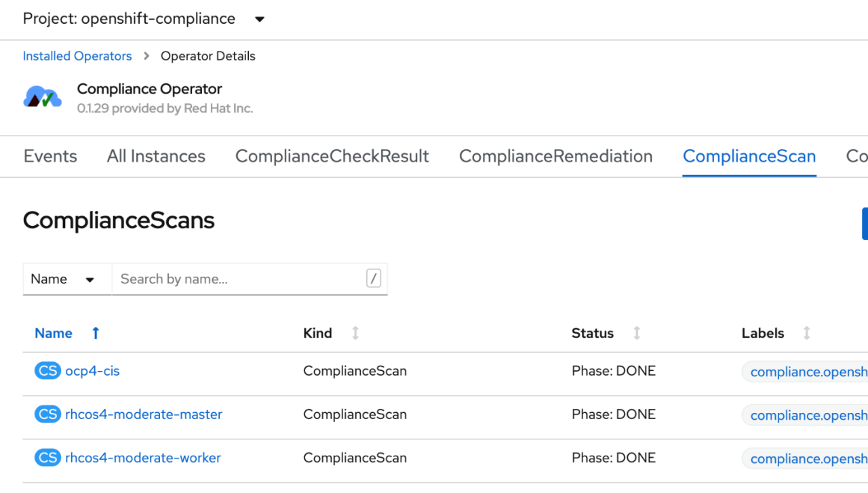Click the CS badge beside rhcos4-moderate-master
The width and height of the screenshot is (868, 493).
coord(47,414)
